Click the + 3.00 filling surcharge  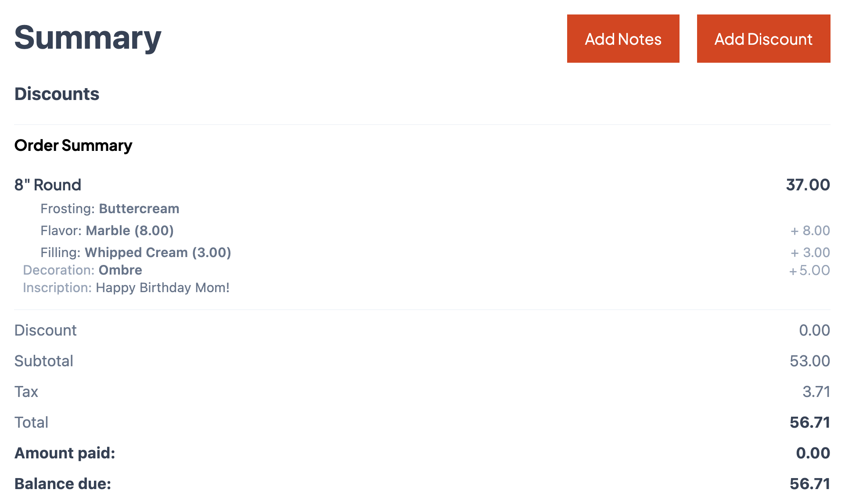point(810,253)
